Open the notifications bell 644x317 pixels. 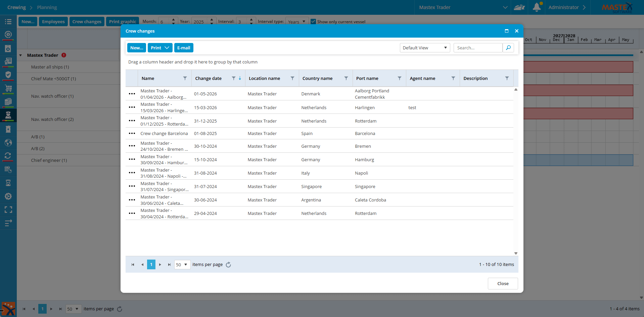537,7
